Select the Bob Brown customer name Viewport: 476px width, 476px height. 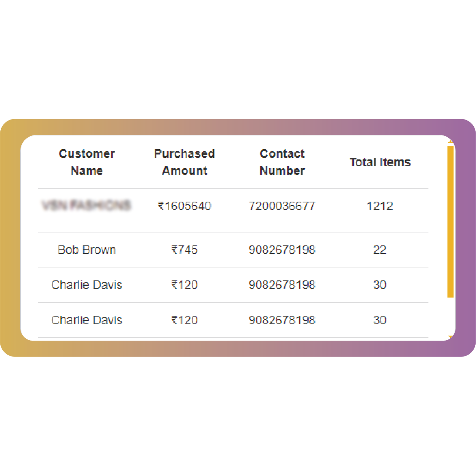pyautogui.click(x=87, y=250)
